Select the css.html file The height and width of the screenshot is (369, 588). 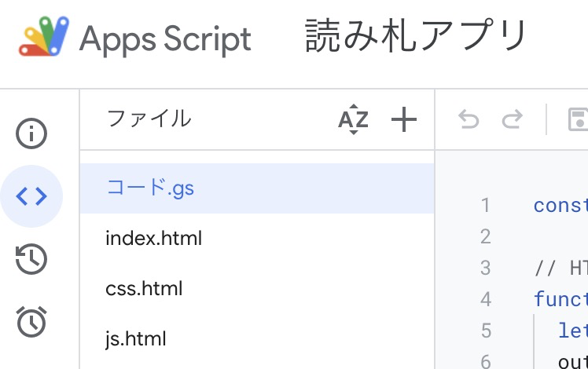tap(144, 289)
